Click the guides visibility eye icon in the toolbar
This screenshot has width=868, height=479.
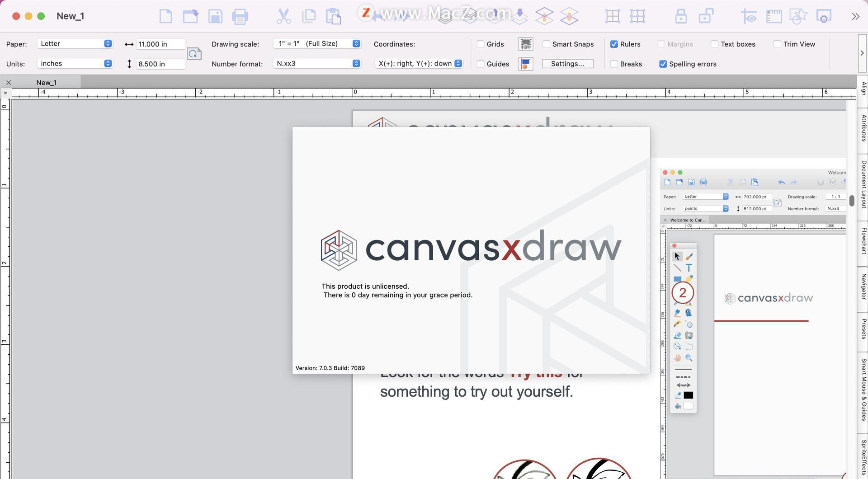(x=749, y=16)
